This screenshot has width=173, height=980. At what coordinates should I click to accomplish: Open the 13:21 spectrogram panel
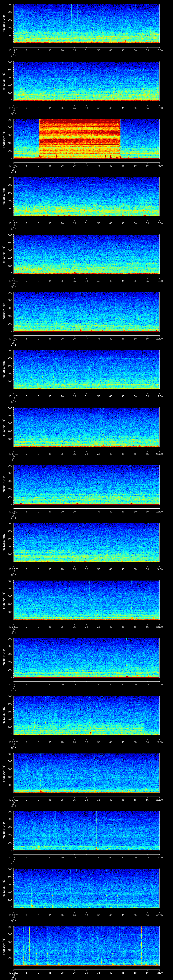click(x=86, y=427)
